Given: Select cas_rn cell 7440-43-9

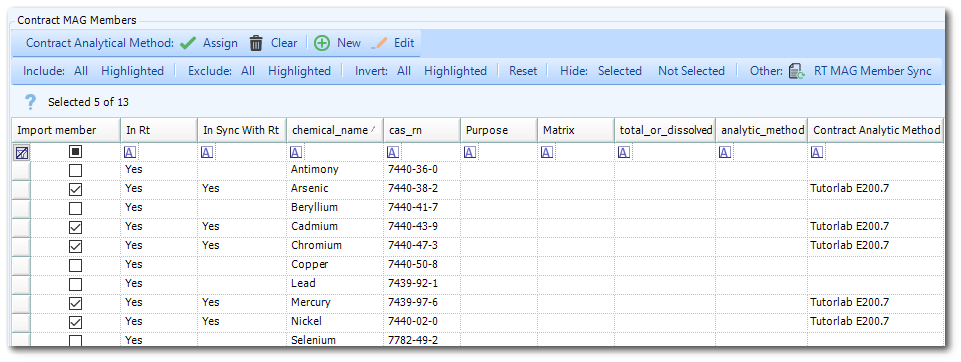Looking at the screenshot, I should click(x=422, y=226).
